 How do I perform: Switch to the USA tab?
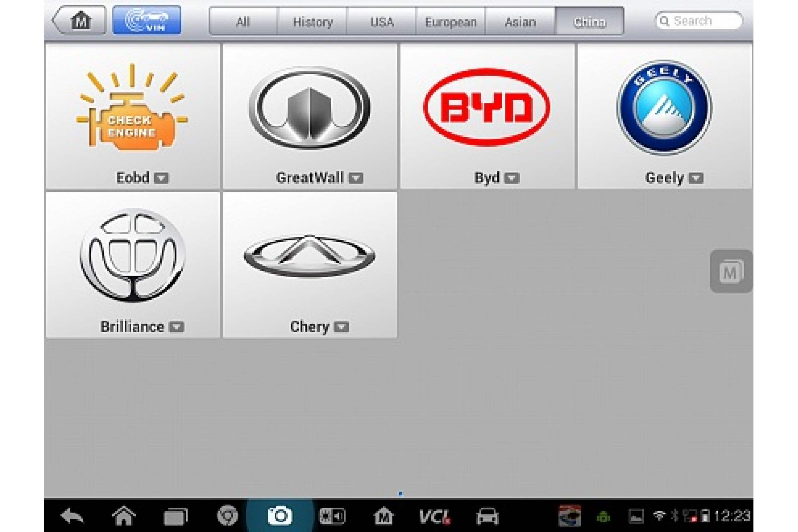click(382, 22)
